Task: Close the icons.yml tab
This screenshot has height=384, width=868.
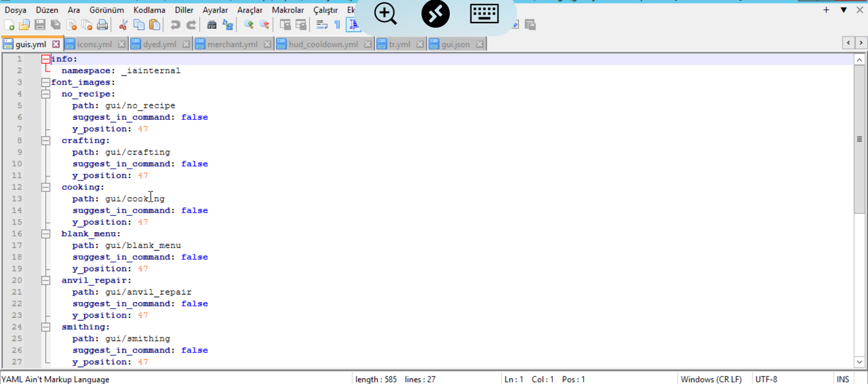Action: [122, 44]
